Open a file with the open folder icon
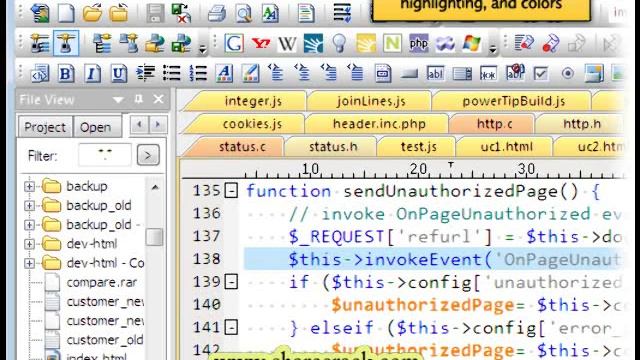This screenshot has height=360, width=640. tap(92, 12)
